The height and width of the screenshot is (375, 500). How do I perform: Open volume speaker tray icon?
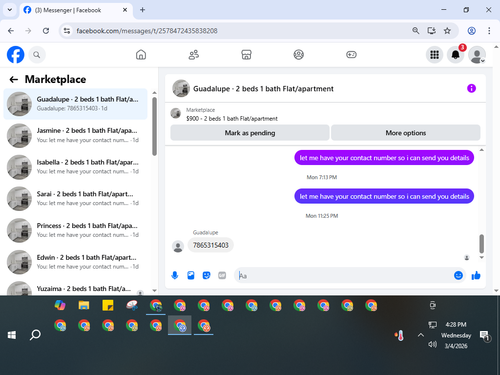coord(432,344)
